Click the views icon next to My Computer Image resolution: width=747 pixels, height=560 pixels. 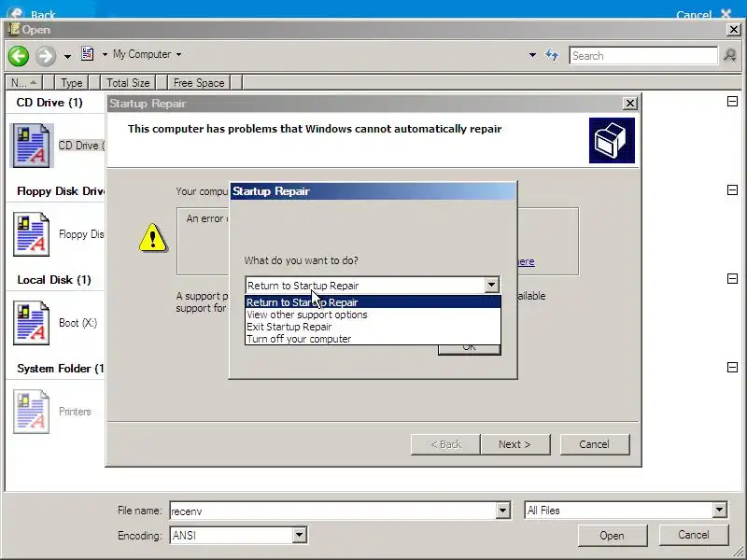(88, 54)
